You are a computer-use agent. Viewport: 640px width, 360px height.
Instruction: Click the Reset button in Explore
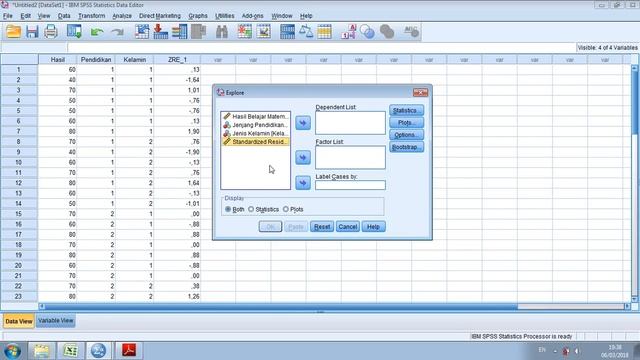(x=322, y=227)
